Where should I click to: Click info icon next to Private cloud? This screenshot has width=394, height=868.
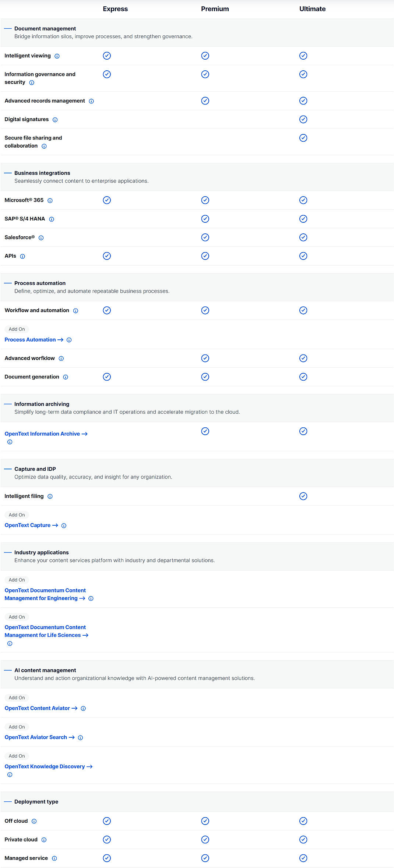[x=44, y=840]
